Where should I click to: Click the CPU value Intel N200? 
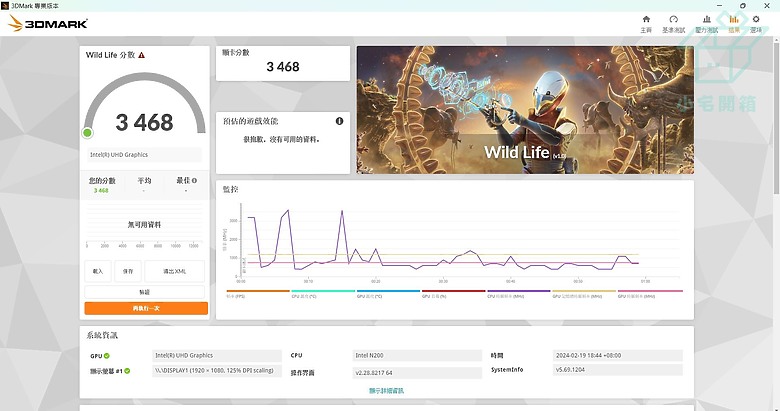click(x=417, y=355)
